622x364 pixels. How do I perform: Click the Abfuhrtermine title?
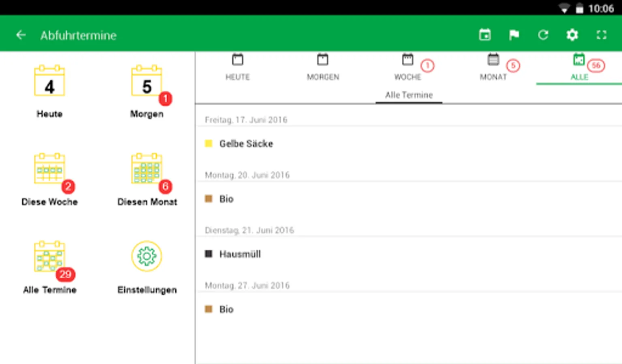pos(78,36)
